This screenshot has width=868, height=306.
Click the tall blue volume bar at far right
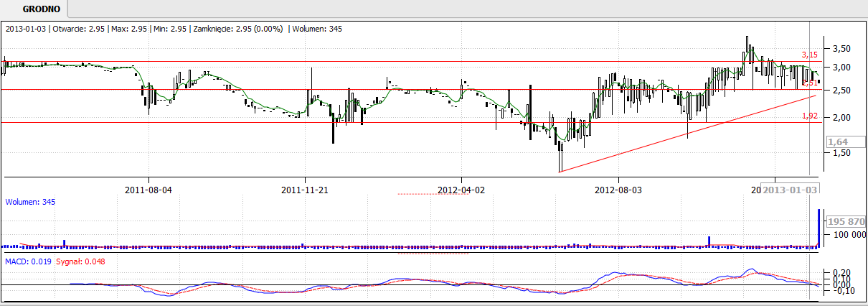(x=819, y=228)
